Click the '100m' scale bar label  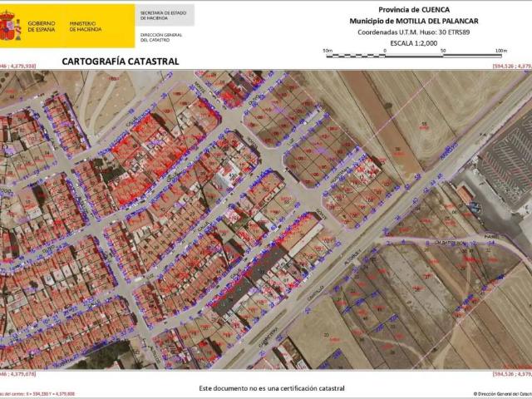pyautogui.click(x=501, y=51)
